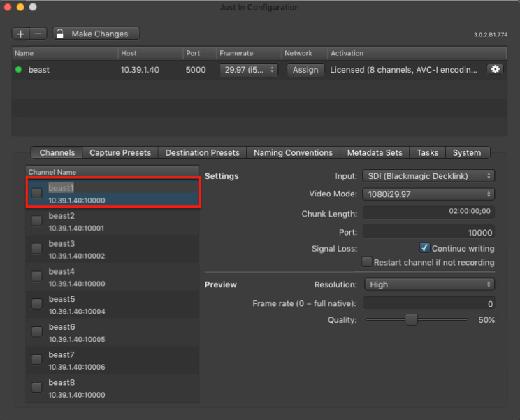Select the beast2 channel name

[x=62, y=216]
